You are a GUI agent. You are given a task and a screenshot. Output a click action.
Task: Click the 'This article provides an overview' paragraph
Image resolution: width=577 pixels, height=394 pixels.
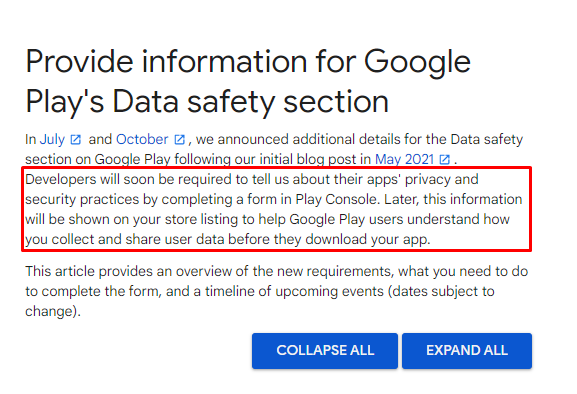pyautogui.click(x=276, y=291)
